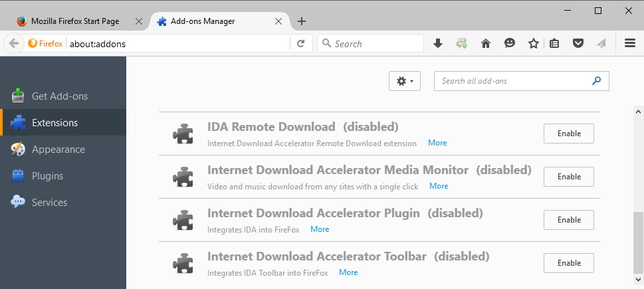Viewport: 644px width, 289px height.
Task: Click 'Video and music download' description text
Action: coord(312,187)
